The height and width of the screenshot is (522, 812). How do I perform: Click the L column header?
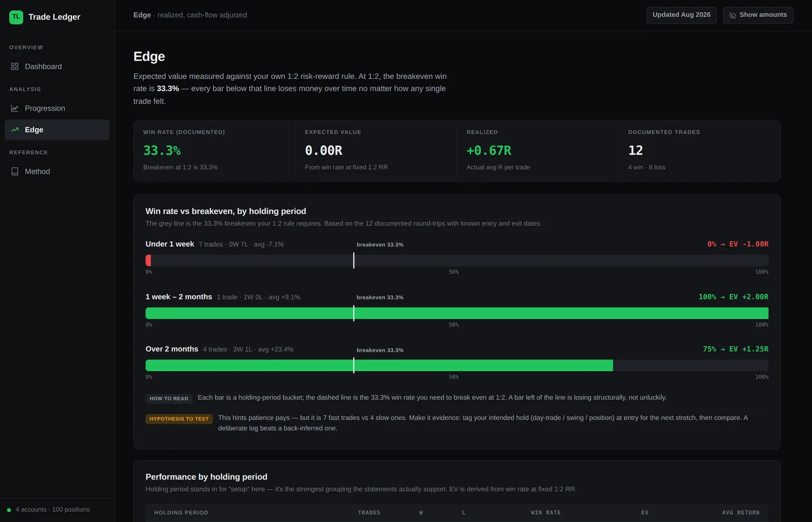pyautogui.click(x=463, y=513)
